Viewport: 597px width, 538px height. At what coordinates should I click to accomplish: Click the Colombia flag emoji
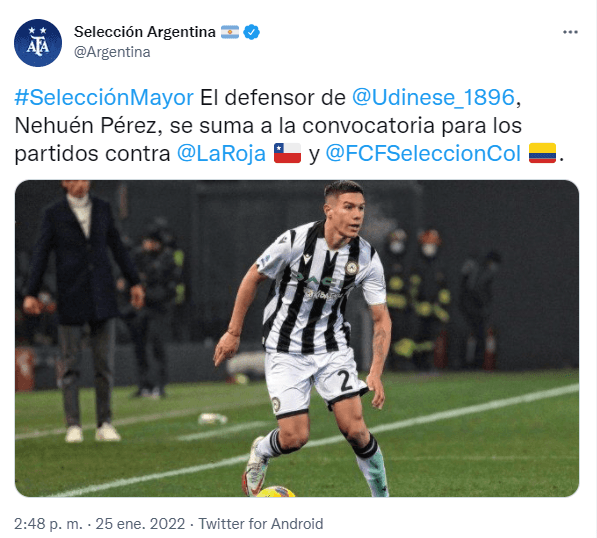pyautogui.click(x=542, y=153)
